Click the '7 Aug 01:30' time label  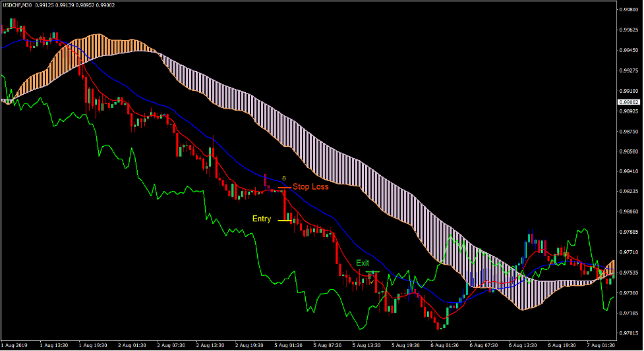tap(600, 345)
